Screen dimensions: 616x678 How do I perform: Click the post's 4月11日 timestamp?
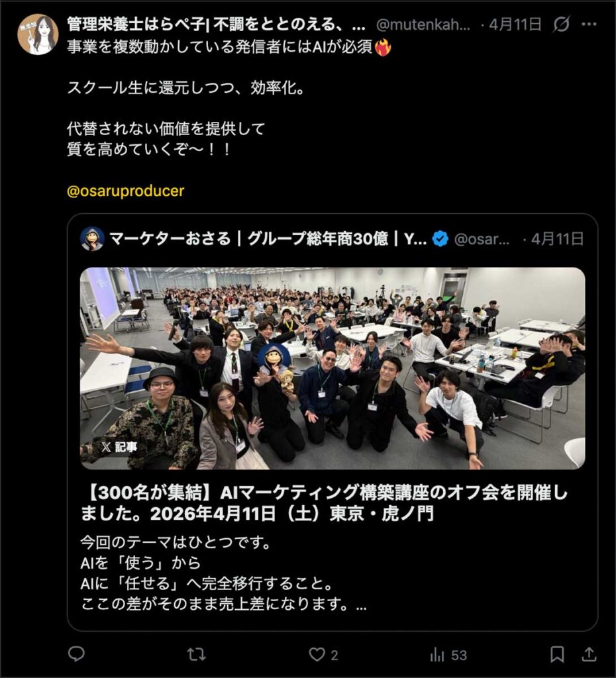[x=515, y=24]
